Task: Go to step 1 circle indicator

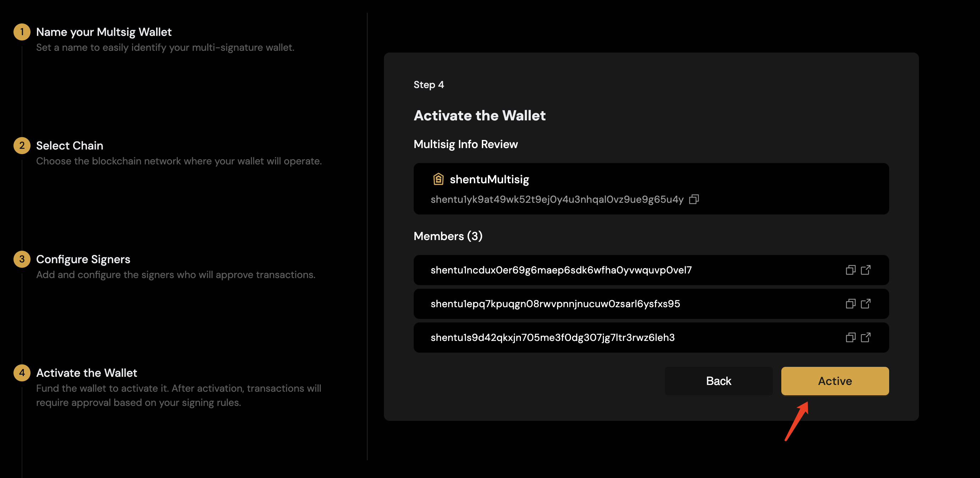Action: [x=22, y=32]
